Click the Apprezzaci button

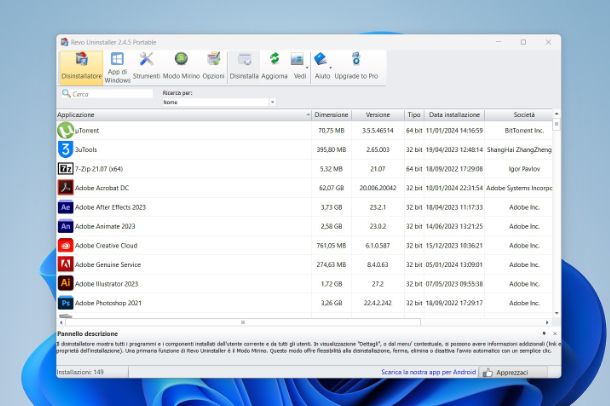point(513,373)
